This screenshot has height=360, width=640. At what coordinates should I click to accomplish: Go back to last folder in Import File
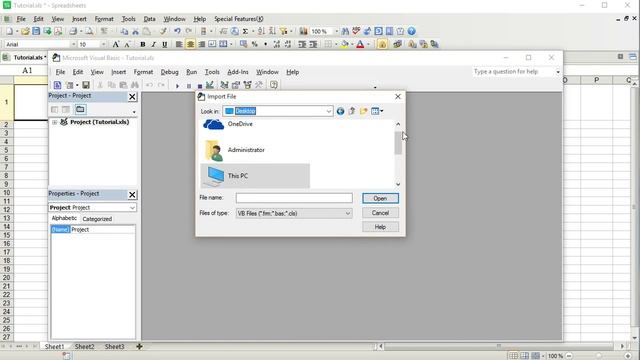340,111
